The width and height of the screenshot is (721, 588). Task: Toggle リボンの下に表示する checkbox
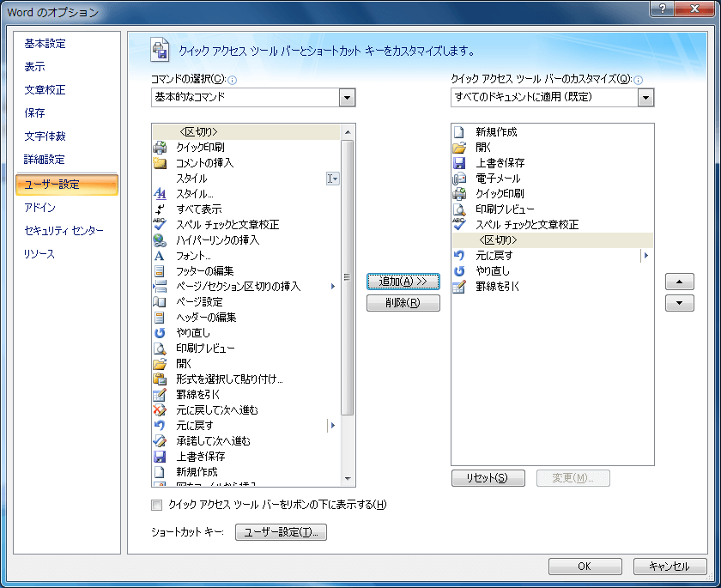coord(157,506)
